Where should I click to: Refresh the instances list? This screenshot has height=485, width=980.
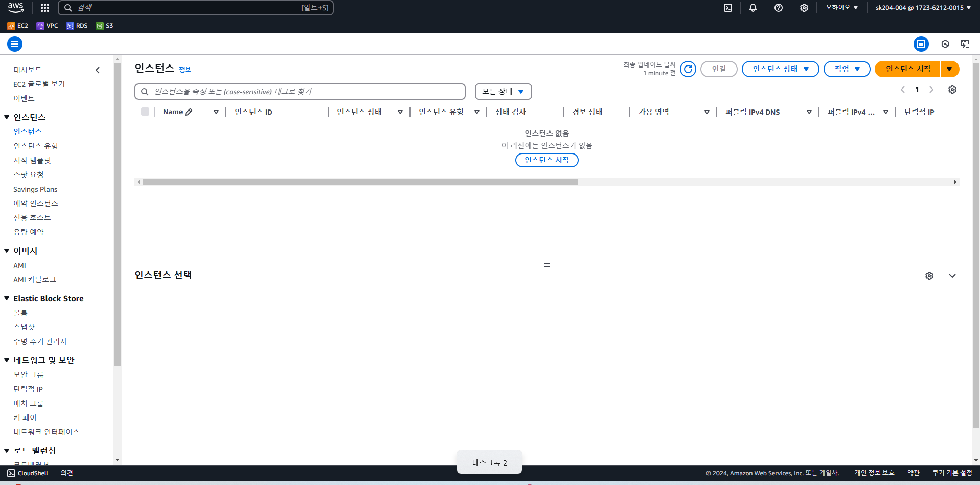[688, 69]
